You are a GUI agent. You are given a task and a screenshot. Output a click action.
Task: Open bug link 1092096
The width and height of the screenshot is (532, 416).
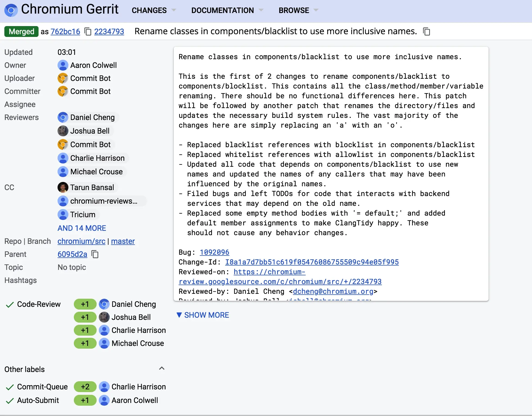pyautogui.click(x=214, y=252)
